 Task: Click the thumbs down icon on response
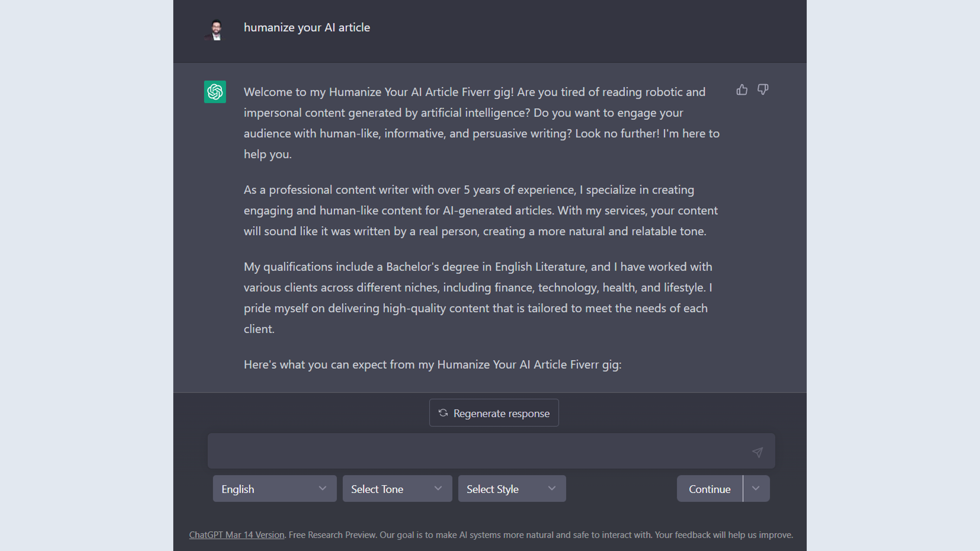(x=763, y=90)
